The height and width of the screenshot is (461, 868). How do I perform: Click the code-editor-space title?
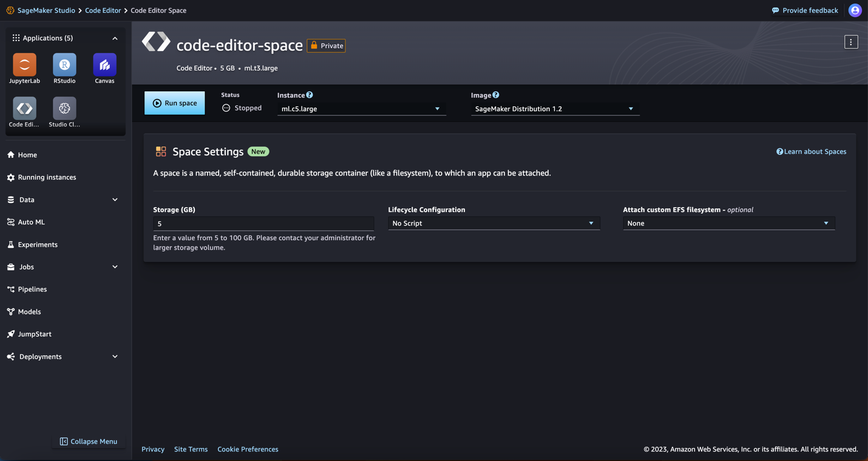240,46
